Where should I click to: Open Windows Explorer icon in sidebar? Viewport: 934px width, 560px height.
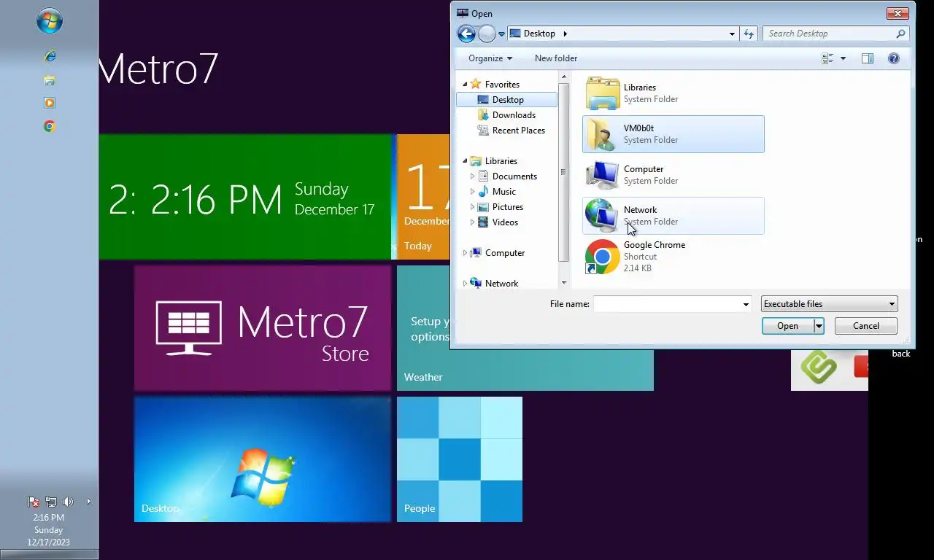(50, 79)
